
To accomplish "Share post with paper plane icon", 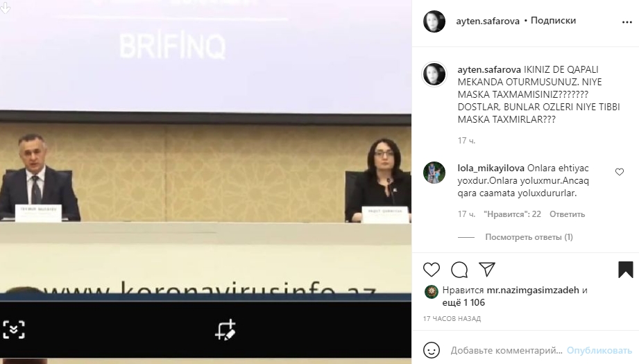I will [x=487, y=269].
